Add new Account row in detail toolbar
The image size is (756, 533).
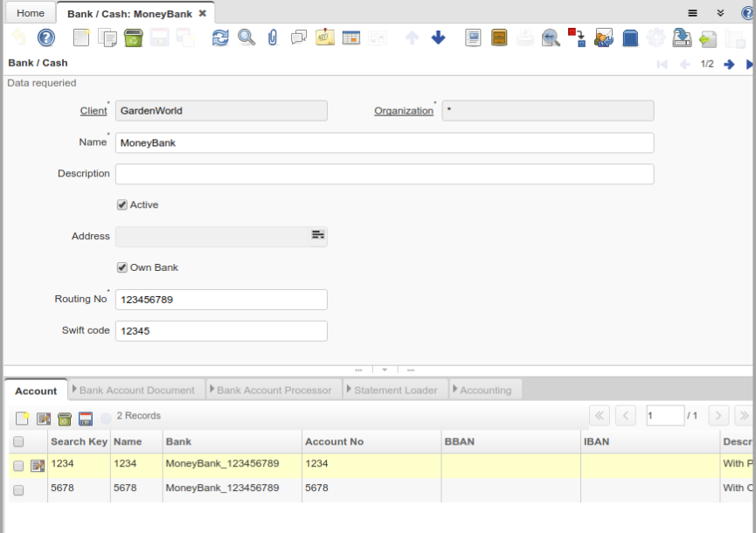22,419
